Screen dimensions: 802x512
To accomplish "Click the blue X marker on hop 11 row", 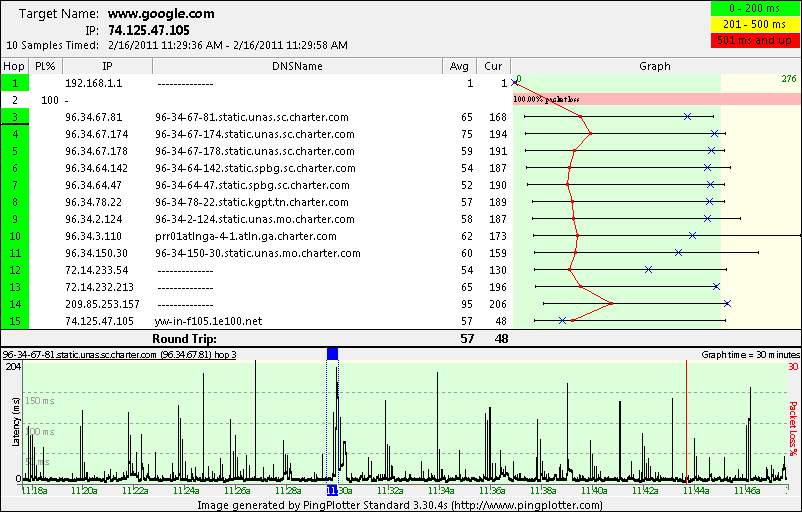I will pyautogui.click(x=679, y=252).
